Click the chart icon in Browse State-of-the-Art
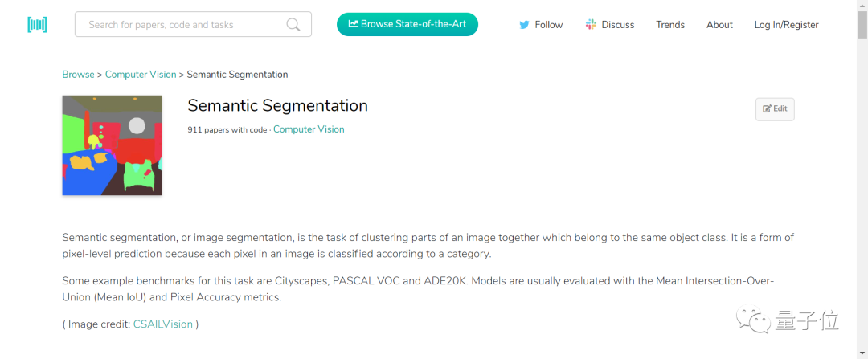This screenshot has height=359, width=868. coord(353,24)
